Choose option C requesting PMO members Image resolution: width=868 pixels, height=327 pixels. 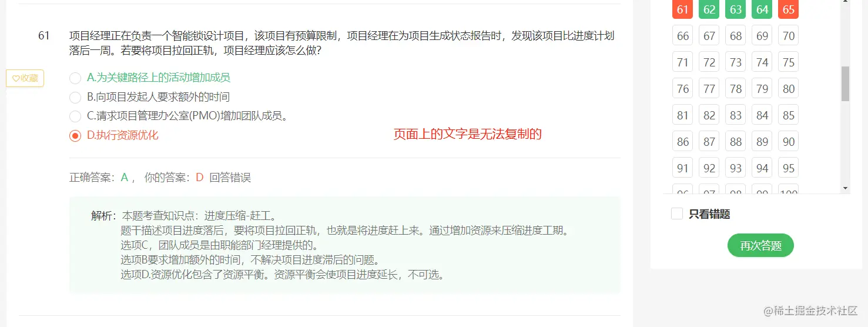(x=75, y=116)
